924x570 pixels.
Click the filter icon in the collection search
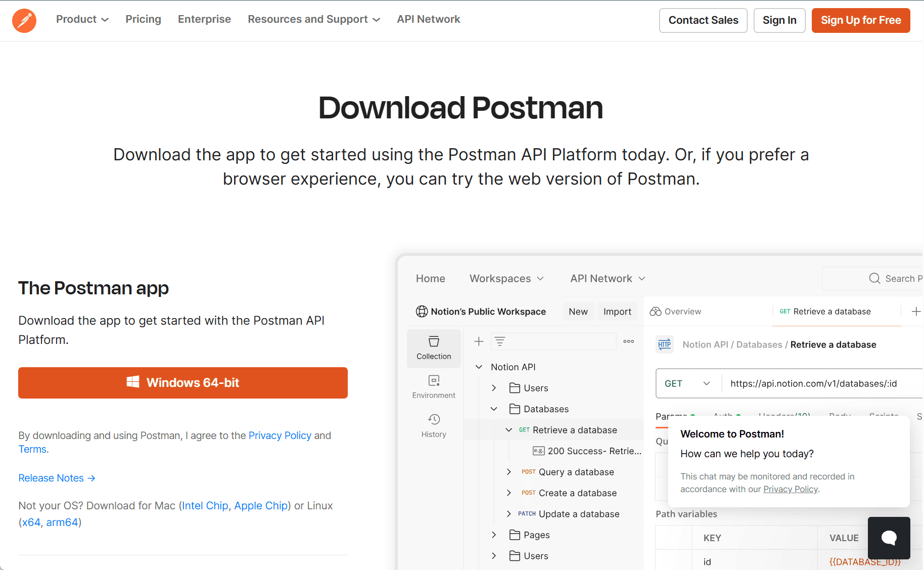click(500, 341)
